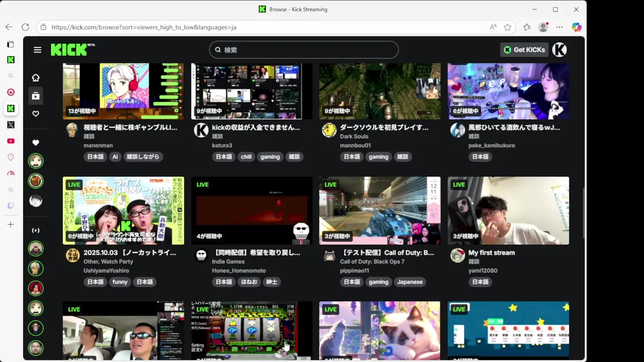
Task: Go back with browser back arrow
Action: [9, 27]
